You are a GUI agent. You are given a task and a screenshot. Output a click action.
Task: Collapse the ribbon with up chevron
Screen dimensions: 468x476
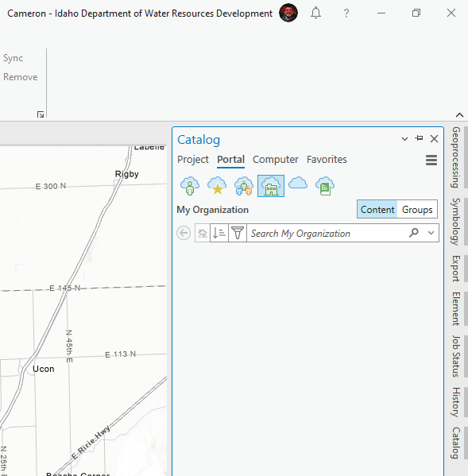(459, 114)
